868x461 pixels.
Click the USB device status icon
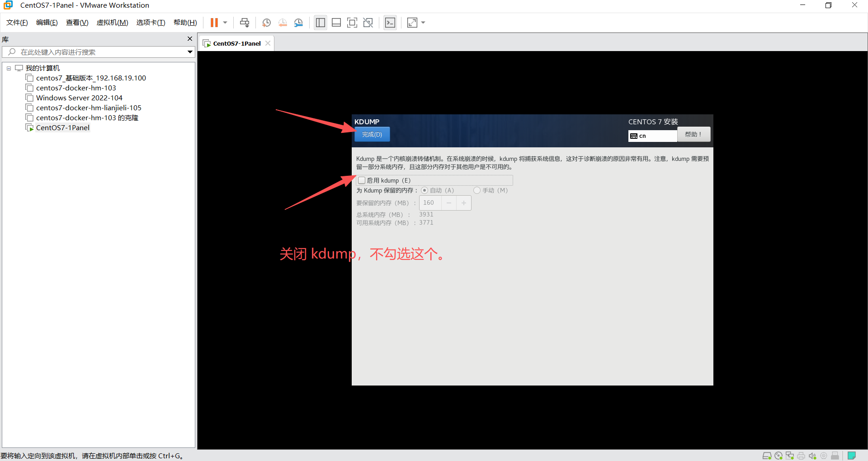coord(835,456)
